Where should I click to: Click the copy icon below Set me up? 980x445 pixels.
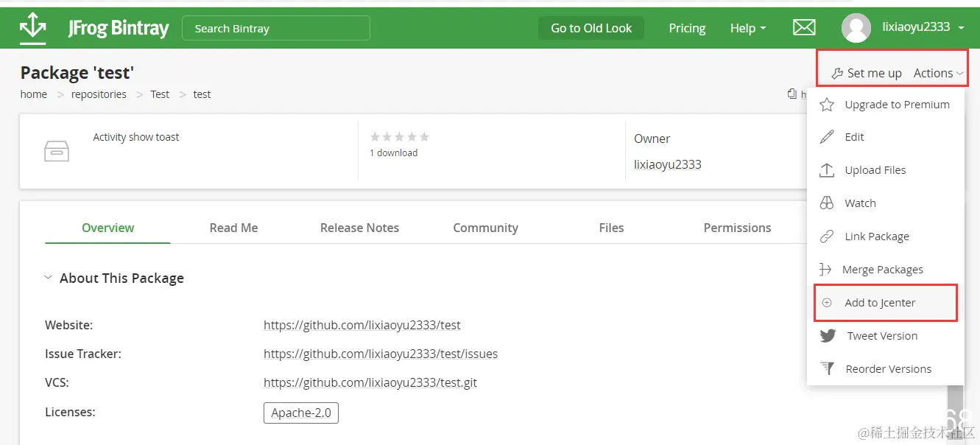792,94
